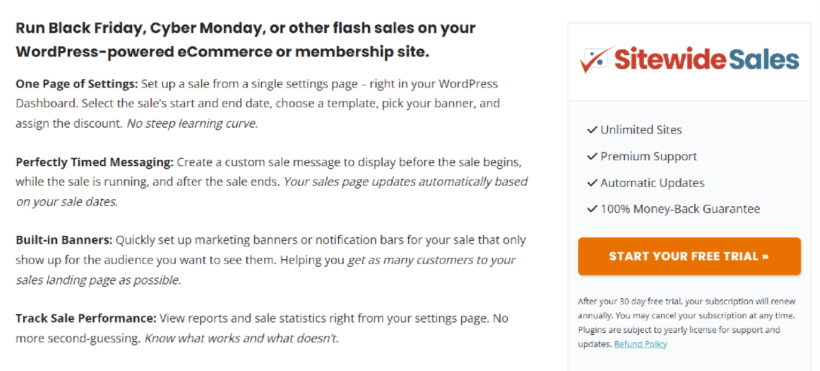Screen dimensions: 820x371
Task: Click the Run Black Friday headline
Action: tap(245, 40)
